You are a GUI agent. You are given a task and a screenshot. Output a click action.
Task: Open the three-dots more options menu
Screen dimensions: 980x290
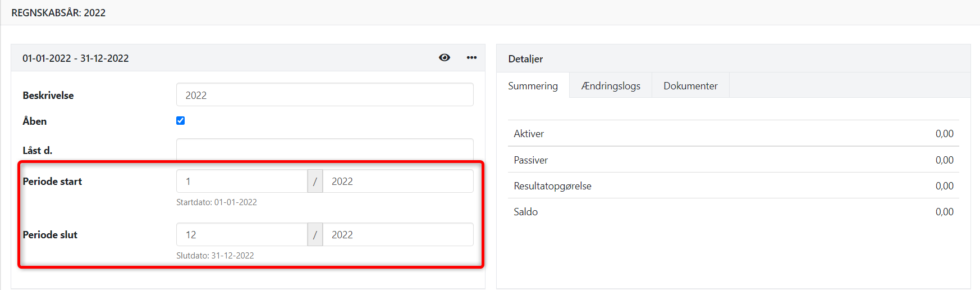point(471,58)
